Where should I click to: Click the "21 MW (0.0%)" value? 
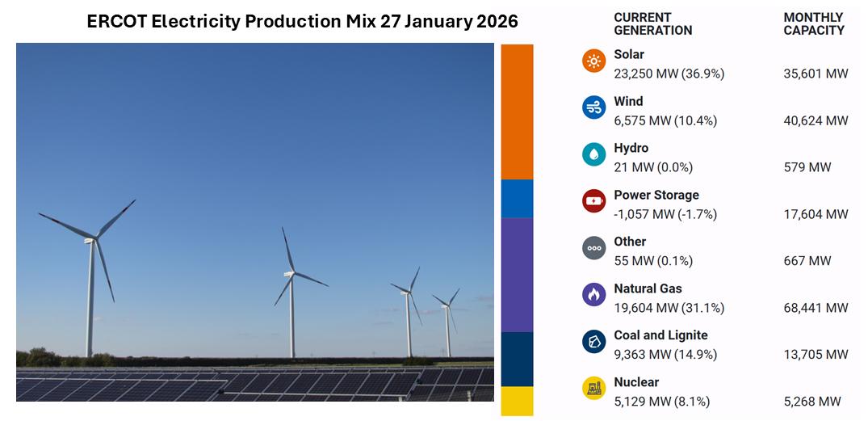653,167
